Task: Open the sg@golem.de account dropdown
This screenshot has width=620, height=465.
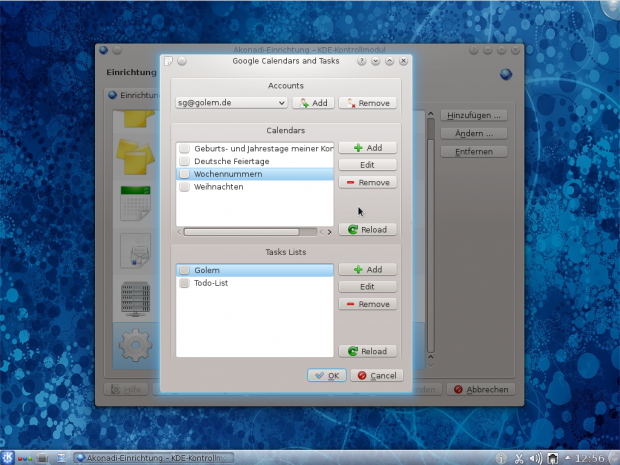Action: tap(232, 102)
